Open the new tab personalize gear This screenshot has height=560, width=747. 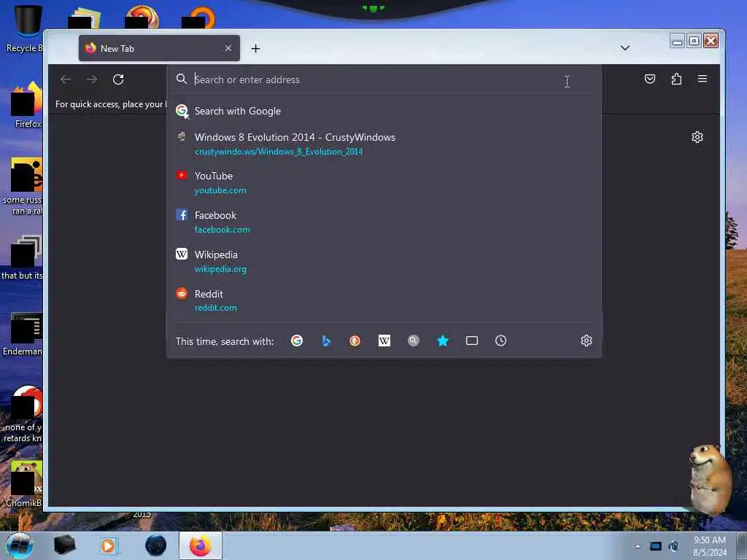[x=697, y=137]
